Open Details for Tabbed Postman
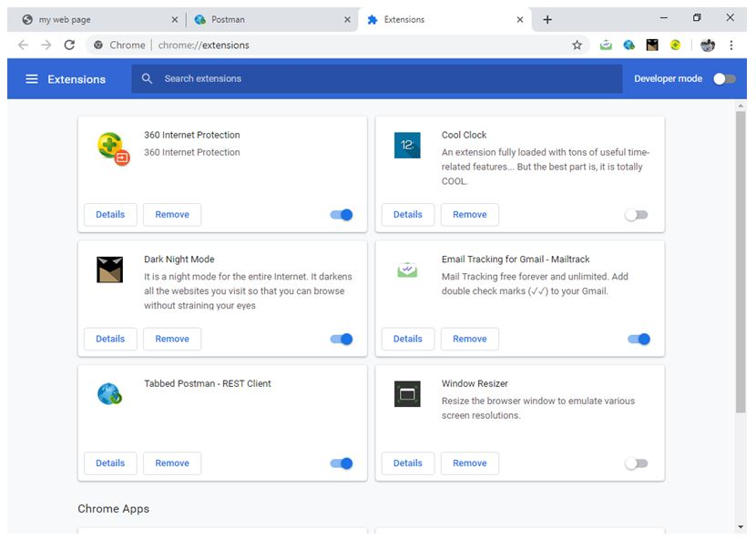Viewport: 756px width, 549px height. pos(110,463)
